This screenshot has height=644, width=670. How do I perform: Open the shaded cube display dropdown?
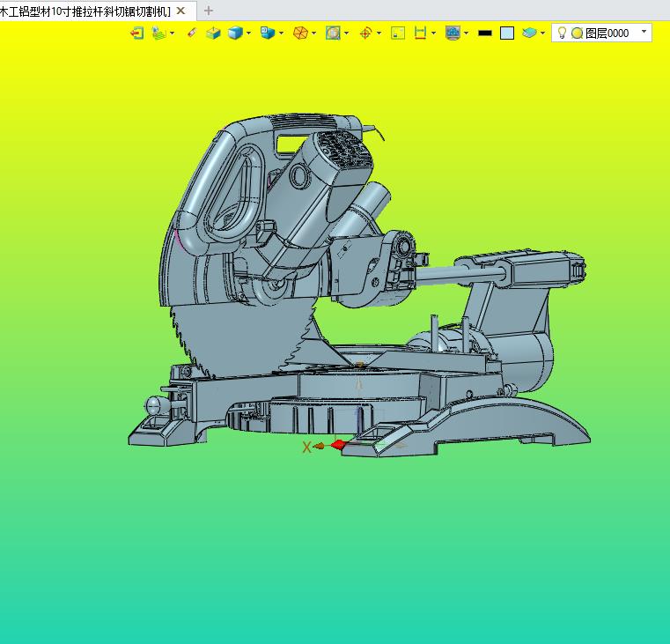click(248, 33)
